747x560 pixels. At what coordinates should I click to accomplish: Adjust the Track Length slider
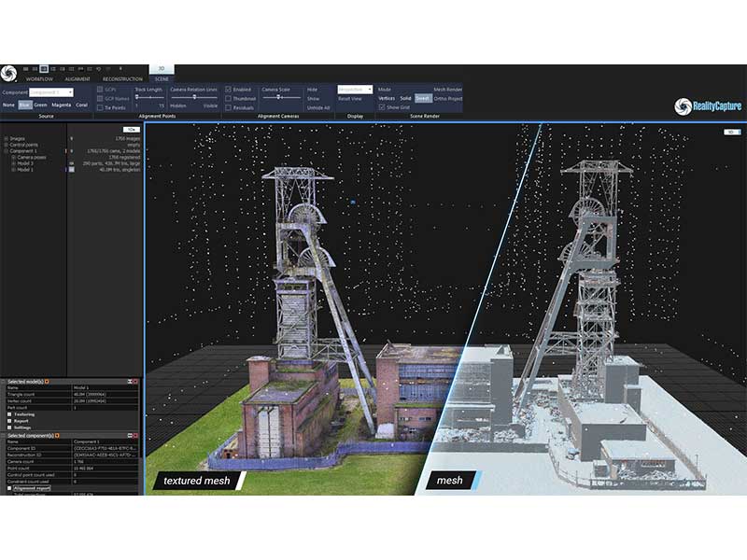149,98
